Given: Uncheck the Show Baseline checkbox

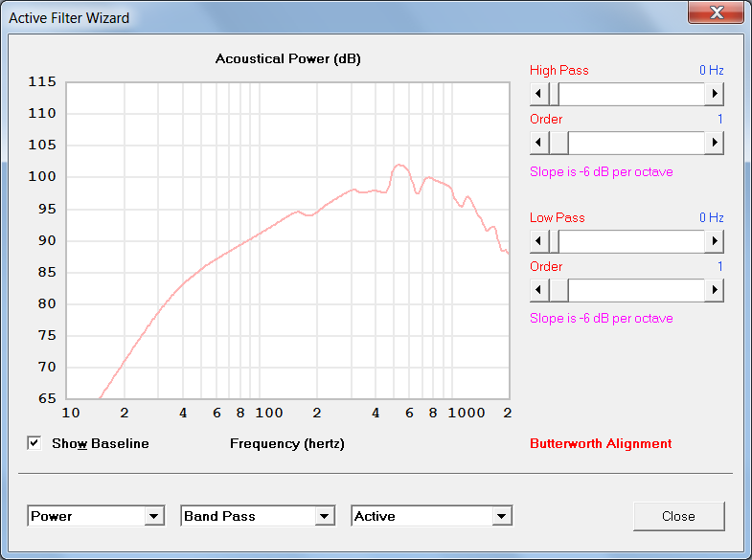Looking at the screenshot, I should pos(34,443).
